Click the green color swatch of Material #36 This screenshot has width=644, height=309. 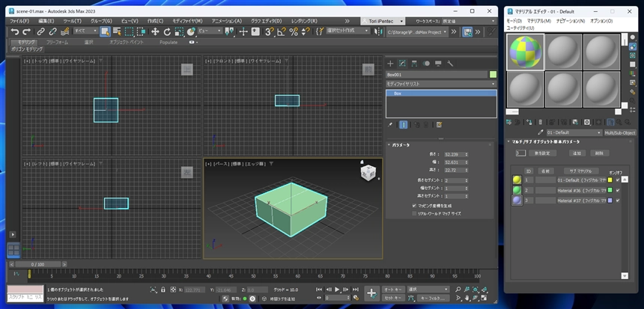pos(610,190)
